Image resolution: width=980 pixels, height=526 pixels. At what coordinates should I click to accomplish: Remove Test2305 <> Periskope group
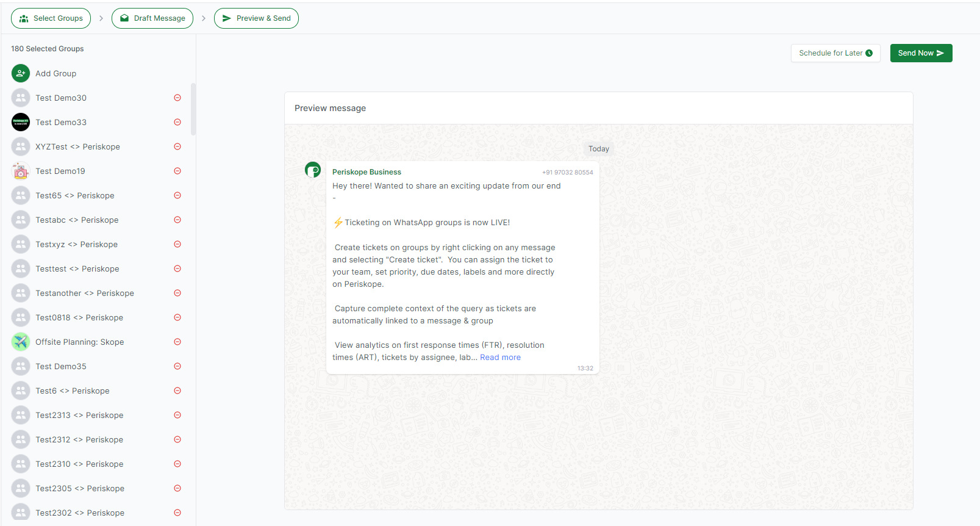[177, 488]
